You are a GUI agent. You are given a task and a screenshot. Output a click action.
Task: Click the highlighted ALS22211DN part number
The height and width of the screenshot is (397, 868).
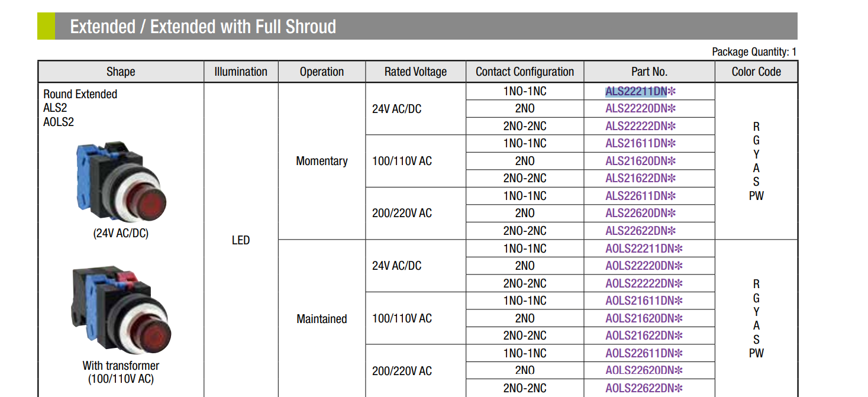point(636,91)
